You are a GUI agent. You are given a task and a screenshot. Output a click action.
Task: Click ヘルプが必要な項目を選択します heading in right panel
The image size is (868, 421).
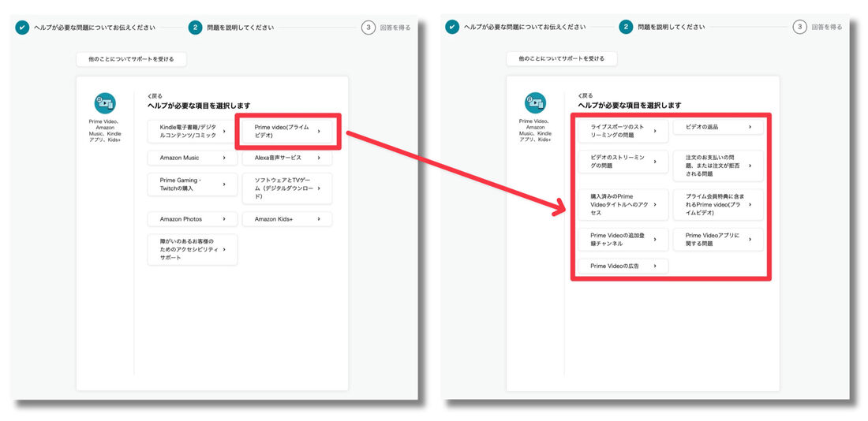click(x=630, y=105)
